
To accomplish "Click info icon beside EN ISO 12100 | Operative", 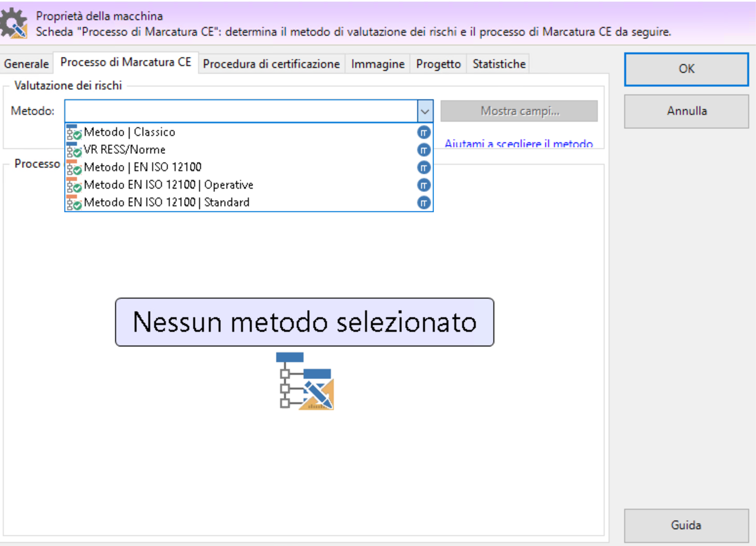I will tap(423, 185).
